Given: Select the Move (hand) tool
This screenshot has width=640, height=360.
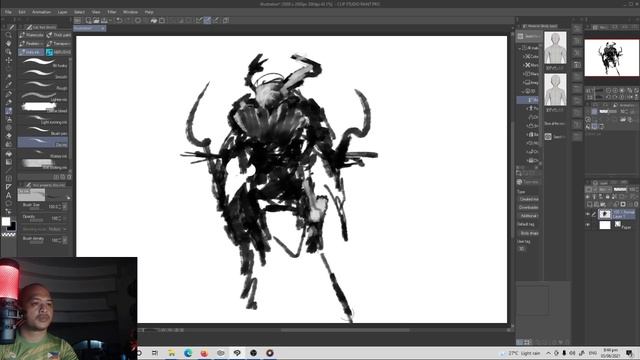Looking at the screenshot, I should coord(9,43).
